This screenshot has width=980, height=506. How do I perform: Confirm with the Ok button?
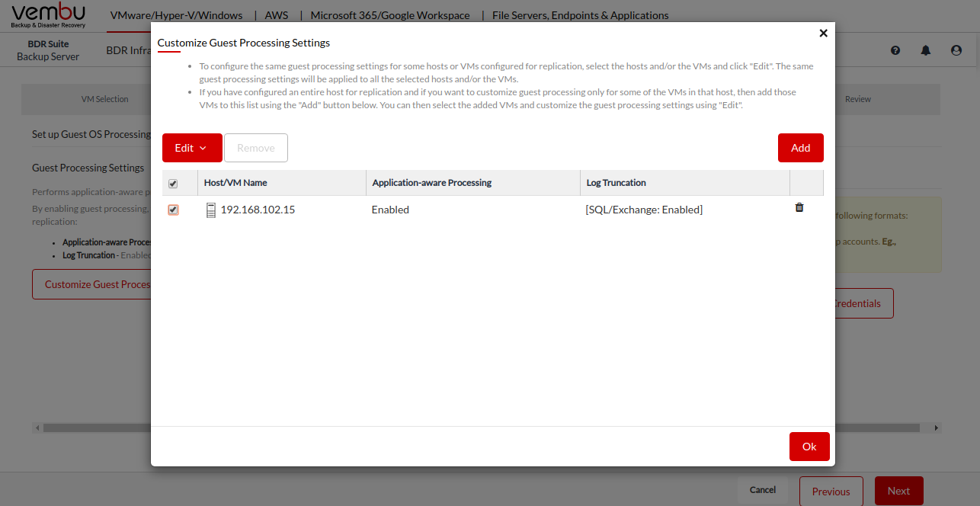tap(809, 447)
